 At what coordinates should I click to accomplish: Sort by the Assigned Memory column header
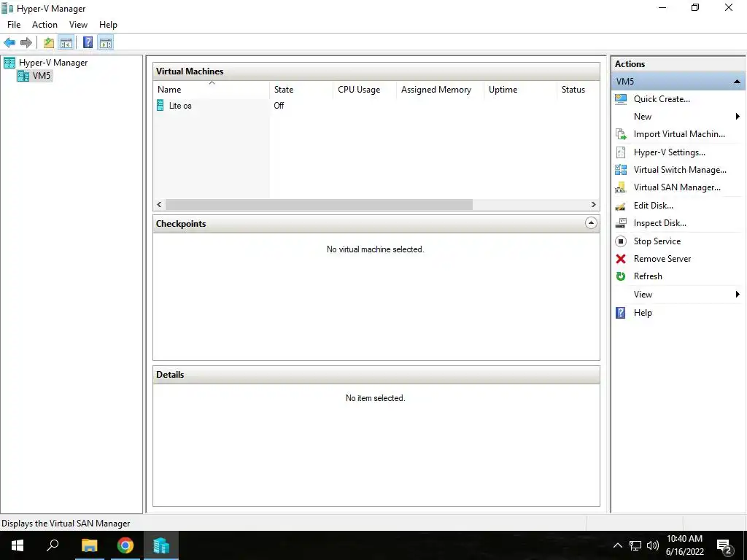[440, 90]
